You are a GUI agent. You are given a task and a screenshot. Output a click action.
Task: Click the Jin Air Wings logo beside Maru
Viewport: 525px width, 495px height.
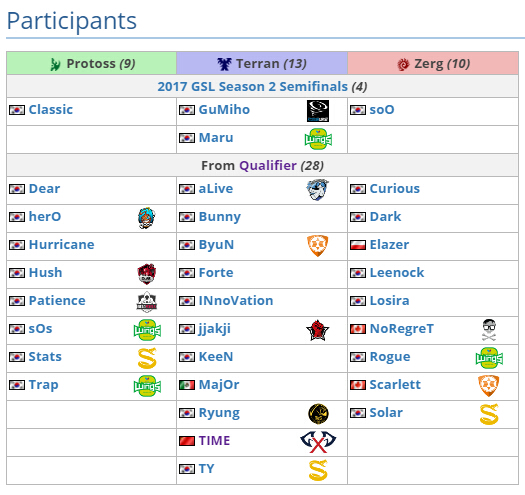click(318, 139)
